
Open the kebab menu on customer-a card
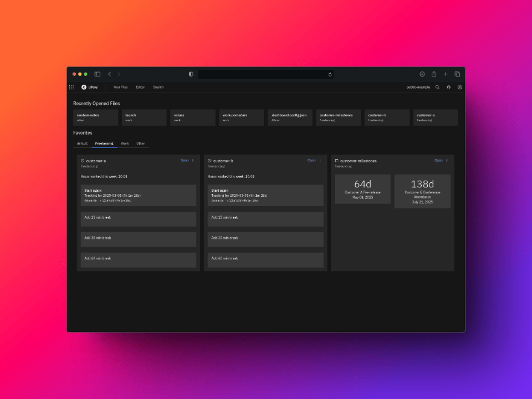(x=192, y=160)
